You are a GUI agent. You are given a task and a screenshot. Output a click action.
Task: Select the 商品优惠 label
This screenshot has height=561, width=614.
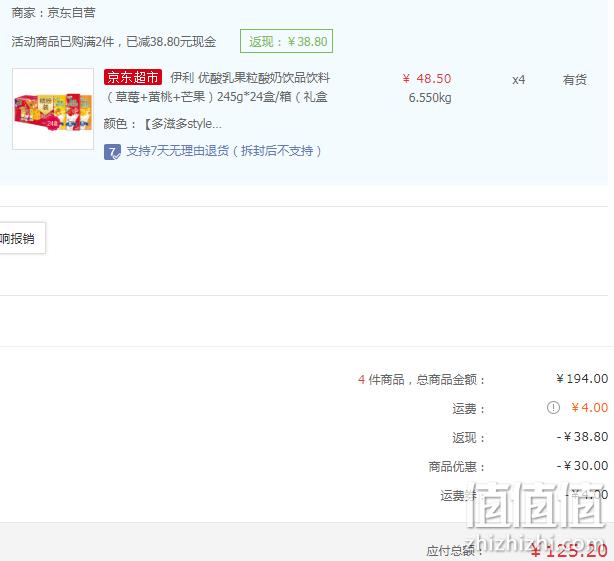457,467
